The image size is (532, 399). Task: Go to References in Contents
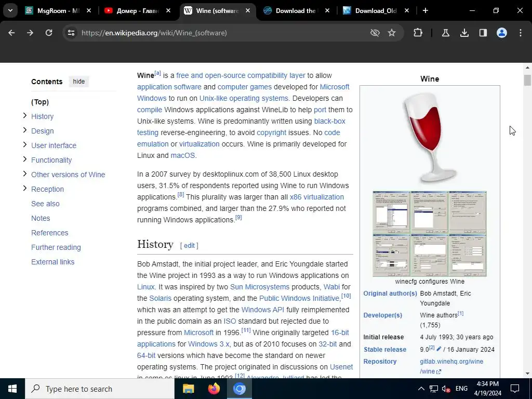(49, 233)
